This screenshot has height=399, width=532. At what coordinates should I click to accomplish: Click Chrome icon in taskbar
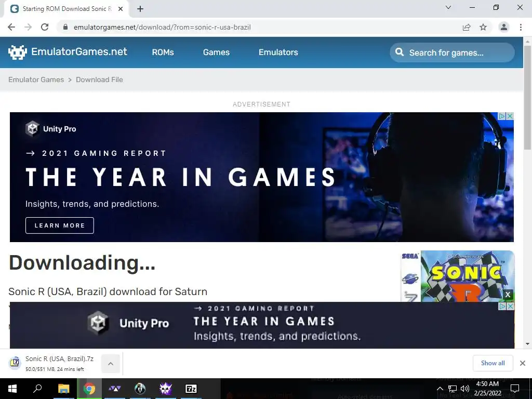pyautogui.click(x=89, y=389)
